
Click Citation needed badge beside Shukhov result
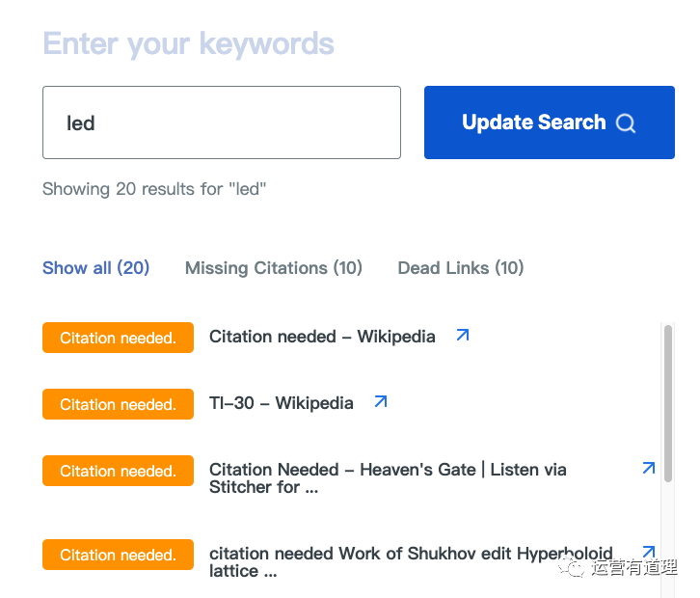click(119, 555)
